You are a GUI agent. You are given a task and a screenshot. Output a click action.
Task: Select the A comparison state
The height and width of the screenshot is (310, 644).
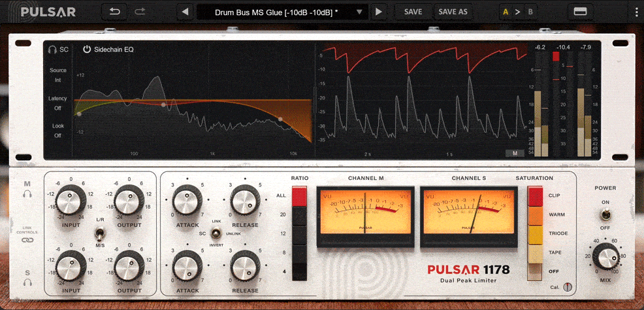[506, 12]
